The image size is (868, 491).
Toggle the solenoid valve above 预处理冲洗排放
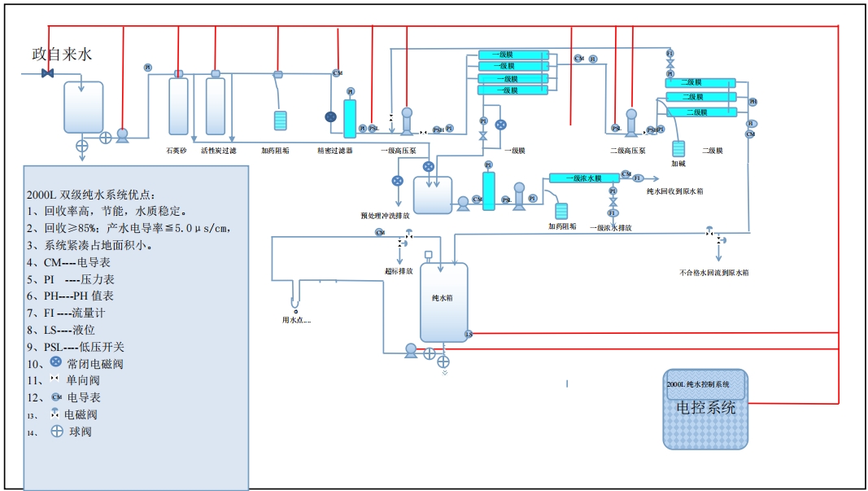click(x=398, y=181)
